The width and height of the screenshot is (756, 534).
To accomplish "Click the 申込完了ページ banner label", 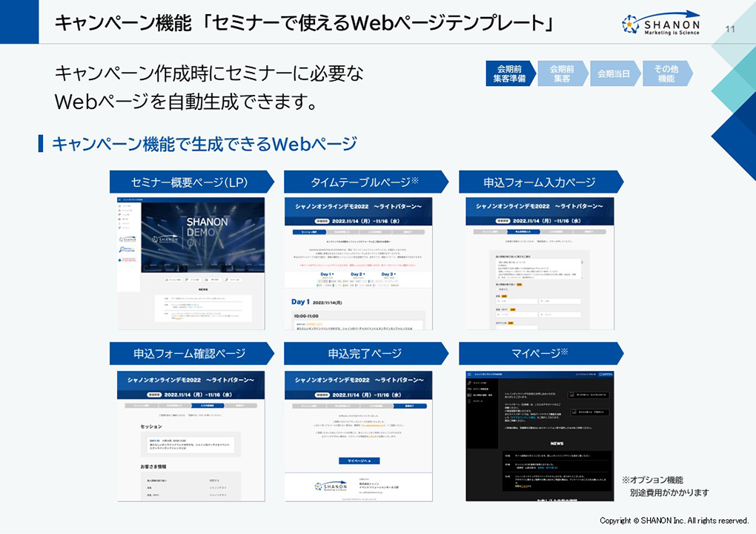I will (365, 354).
